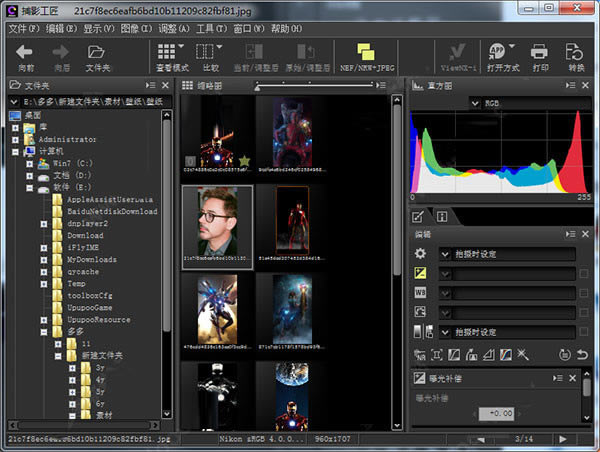Click the gear icon in 编辑 panel

tap(421, 254)
